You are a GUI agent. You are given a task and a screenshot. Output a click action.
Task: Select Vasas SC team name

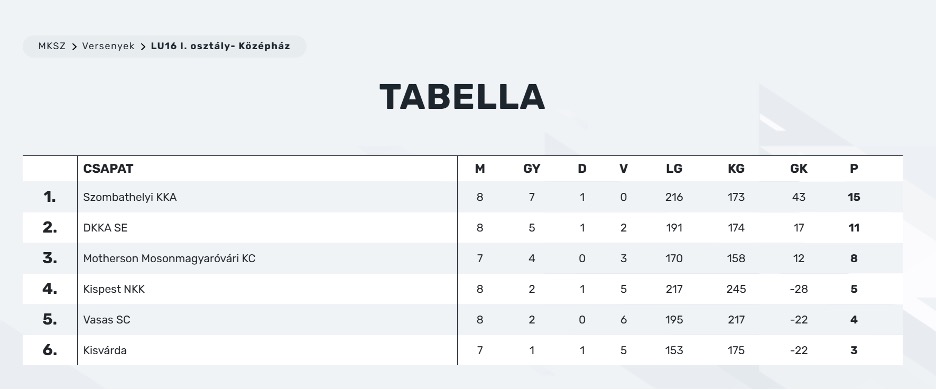(107, 320)
